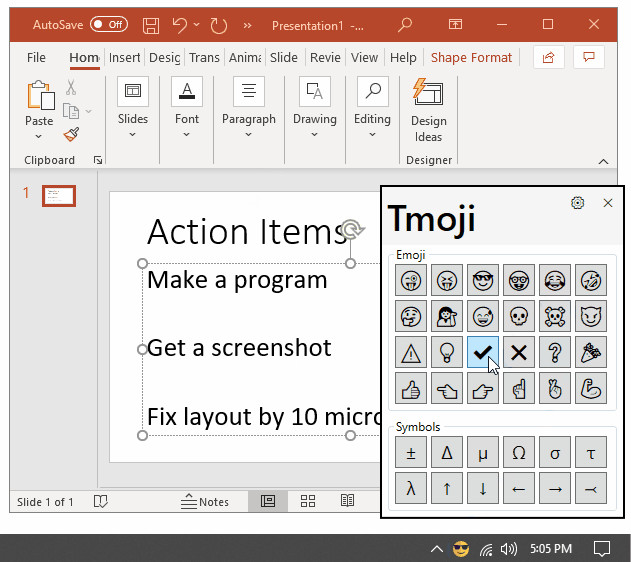Viewport: 631px width, 562px height.
Task: Click the Copy icon
Action: (x=71, y=111)
